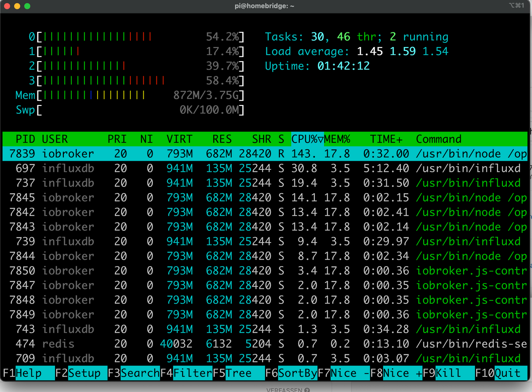Click the F9 Kill option

pyautogui.click(x=449, y=373)
